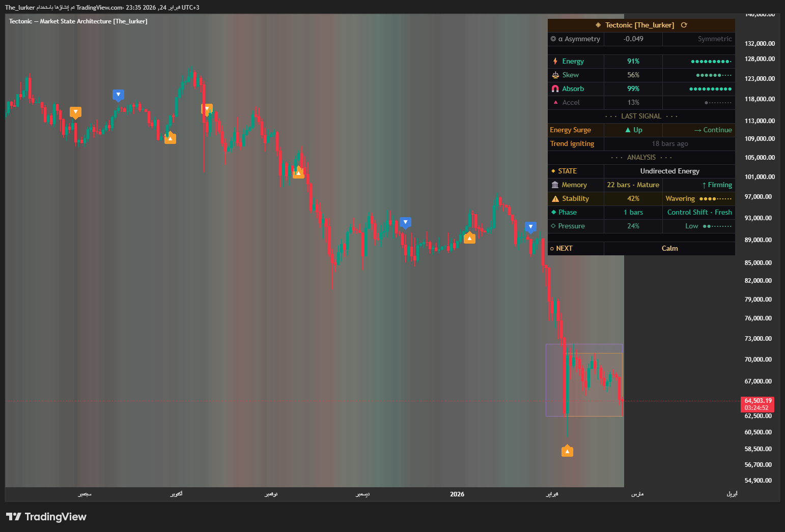
Task: Click the circle icon beside NEXT
Action: pos(552,249)
